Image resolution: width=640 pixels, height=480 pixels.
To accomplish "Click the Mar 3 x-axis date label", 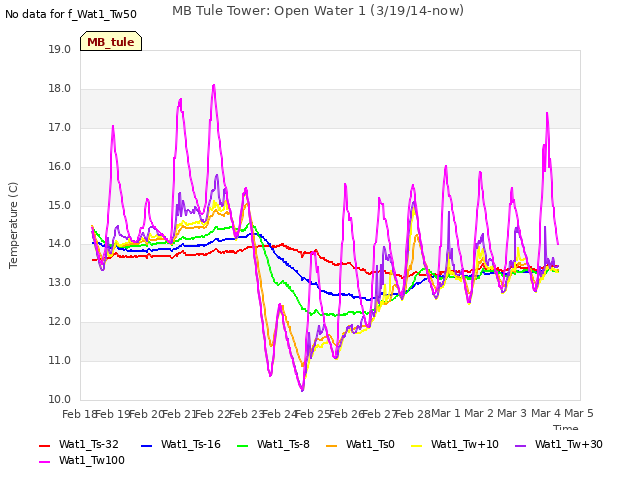I will (x=512, y=413).
